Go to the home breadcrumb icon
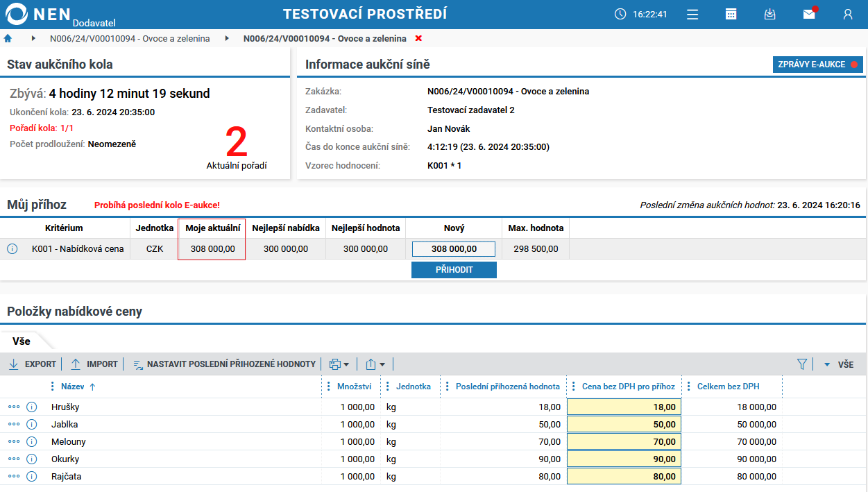This screenshot has height=492, width=868. [x=8, y=38]
